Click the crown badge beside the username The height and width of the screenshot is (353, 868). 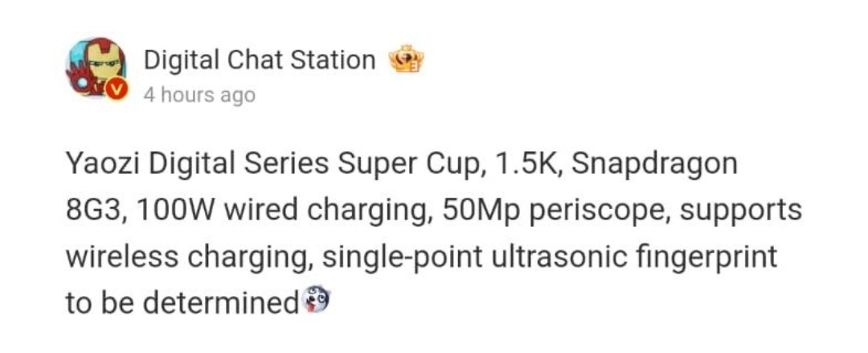click(405, 60)
